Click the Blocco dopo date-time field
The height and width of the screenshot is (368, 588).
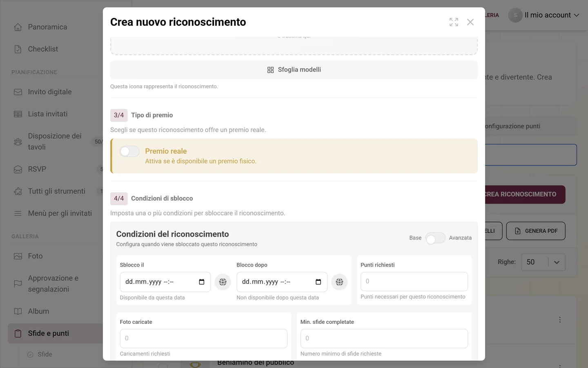tap(282, 282)
